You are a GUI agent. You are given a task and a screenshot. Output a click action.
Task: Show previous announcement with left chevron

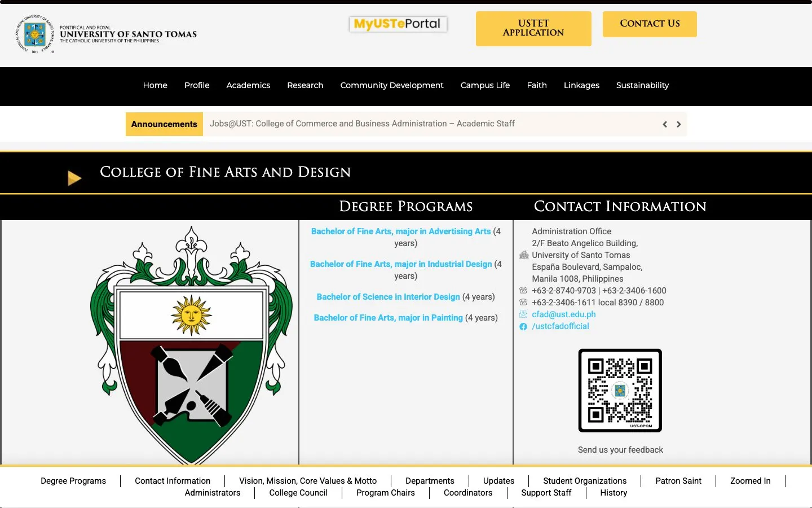(665, 124)
